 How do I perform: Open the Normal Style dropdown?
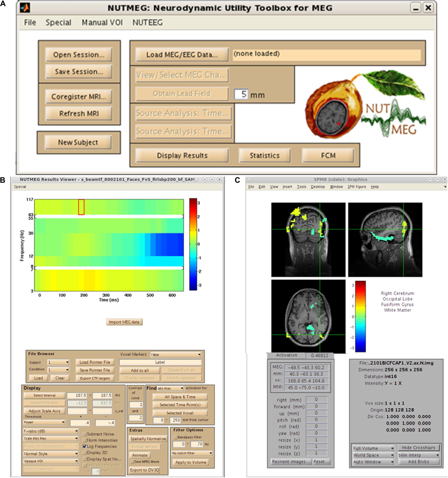(51, 454)
